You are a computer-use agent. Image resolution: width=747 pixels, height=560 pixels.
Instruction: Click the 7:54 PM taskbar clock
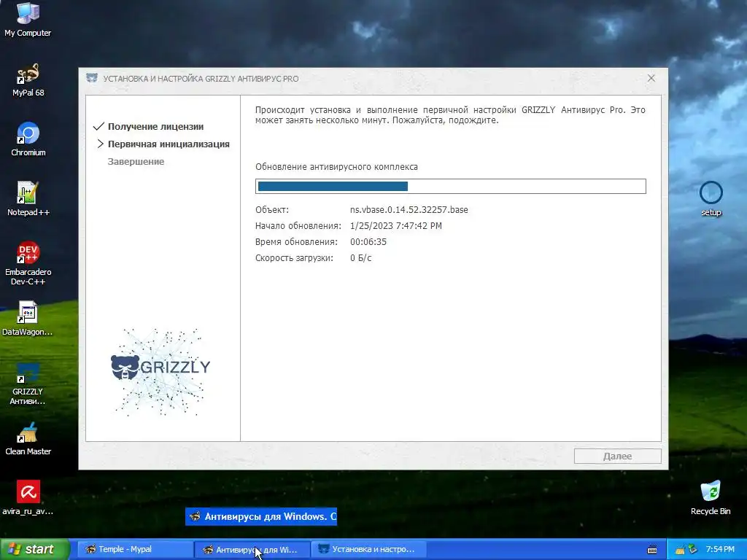coord(720,549)
